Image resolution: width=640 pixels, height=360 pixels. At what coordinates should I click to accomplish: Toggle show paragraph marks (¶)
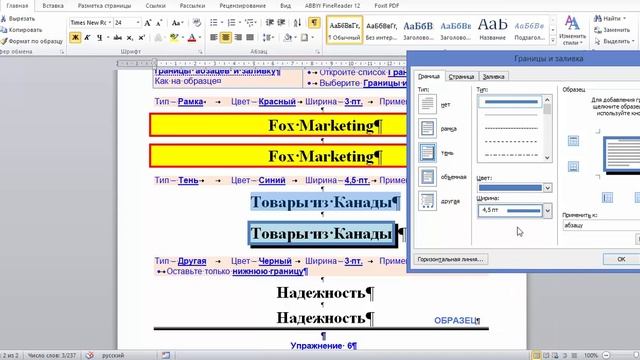tap(314, 23)
